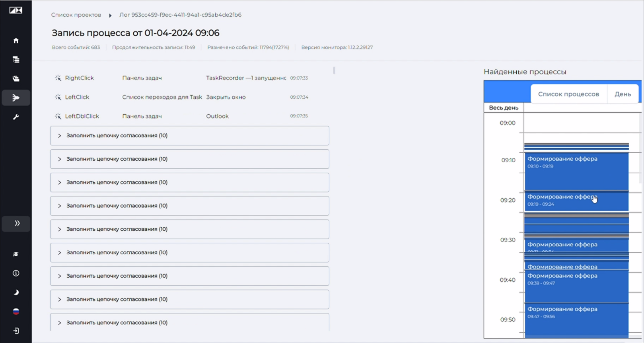Open 'Формирование оффера' 09:10 - 09:19 block
The image size is (644, 343).
576,171
